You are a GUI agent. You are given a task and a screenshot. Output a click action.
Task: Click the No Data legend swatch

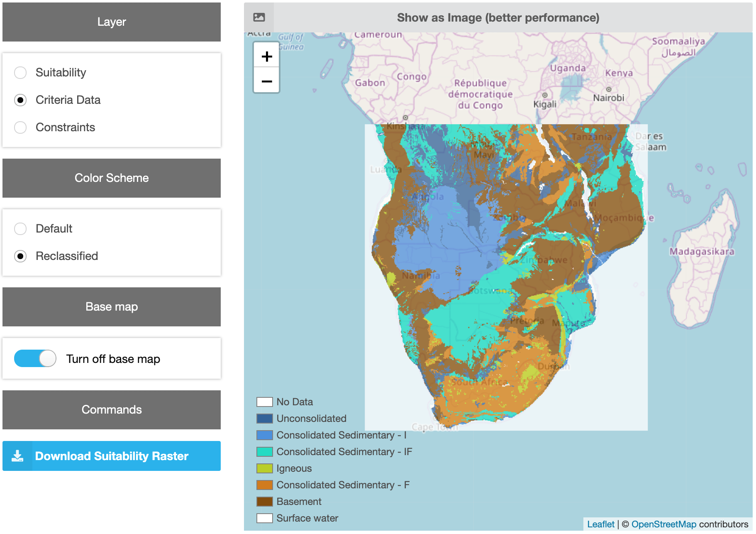264,402
